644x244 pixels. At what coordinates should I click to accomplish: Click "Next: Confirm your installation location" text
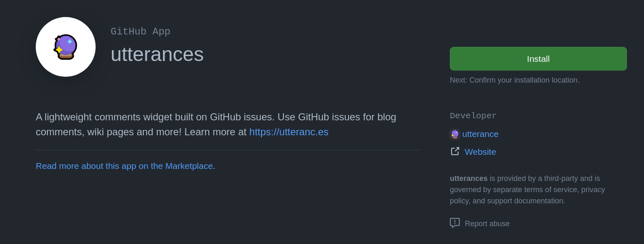514,80
